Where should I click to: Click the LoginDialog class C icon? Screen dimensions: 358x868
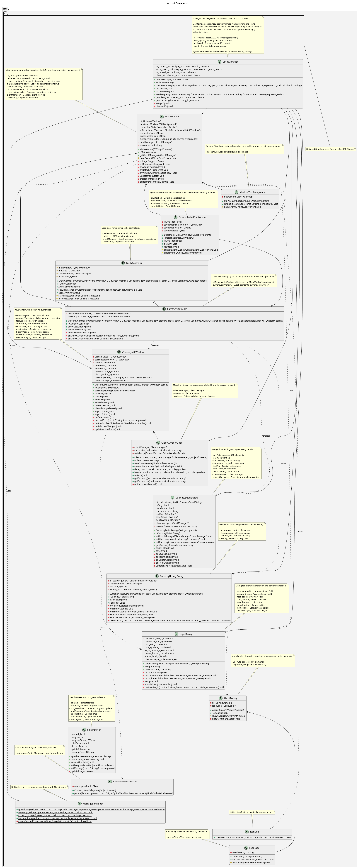177,634
